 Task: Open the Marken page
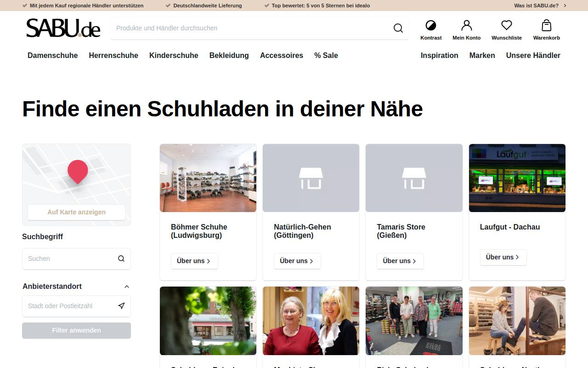[482, 55]
